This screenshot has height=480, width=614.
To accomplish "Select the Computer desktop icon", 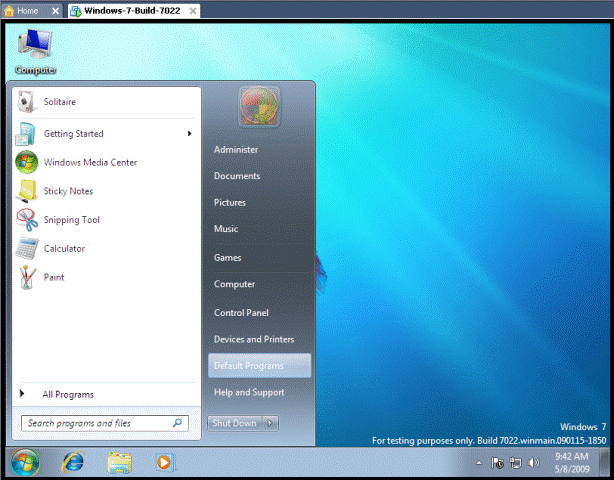I will coord(35,51).
